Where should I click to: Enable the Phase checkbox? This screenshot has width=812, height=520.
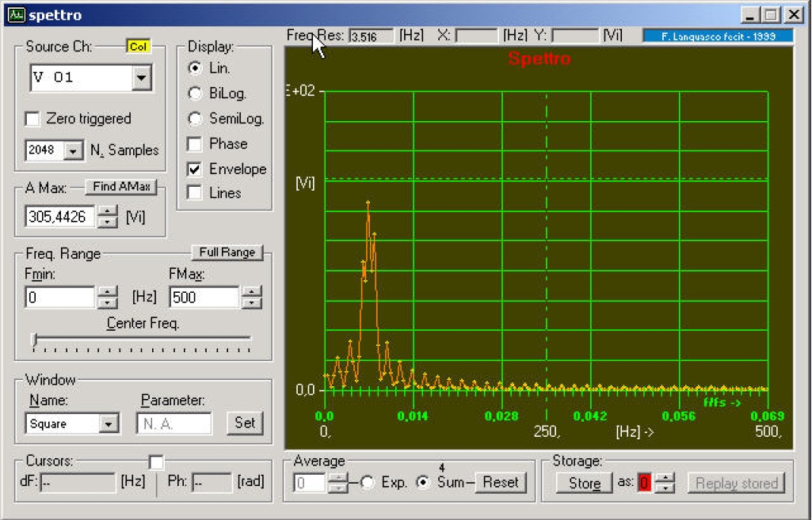click(x=195, y=144)
